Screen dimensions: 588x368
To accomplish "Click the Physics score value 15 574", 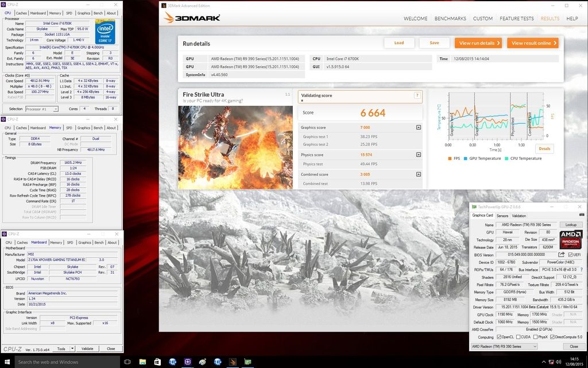I will (366, 154).
